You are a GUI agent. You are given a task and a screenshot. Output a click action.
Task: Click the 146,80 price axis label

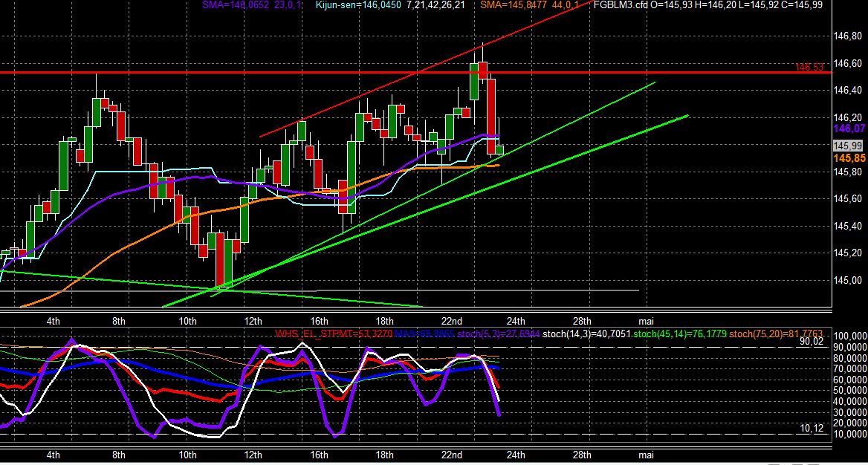(x=847, y=36)
